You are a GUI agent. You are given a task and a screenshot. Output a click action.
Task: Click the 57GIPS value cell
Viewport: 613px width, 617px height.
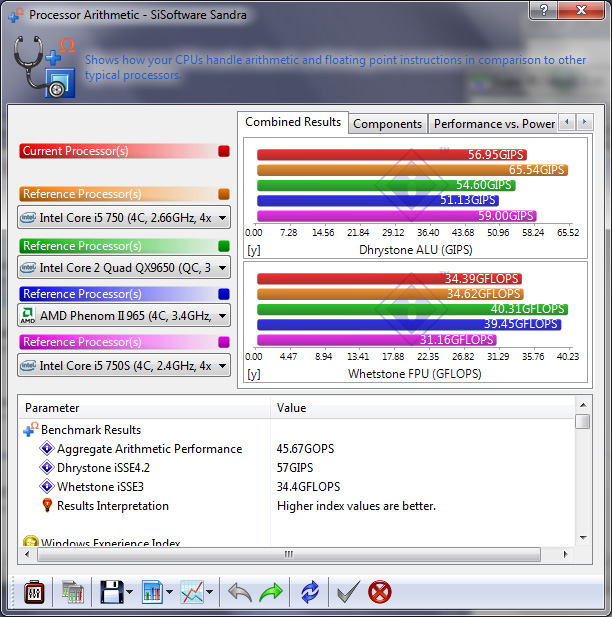[295, 468]
